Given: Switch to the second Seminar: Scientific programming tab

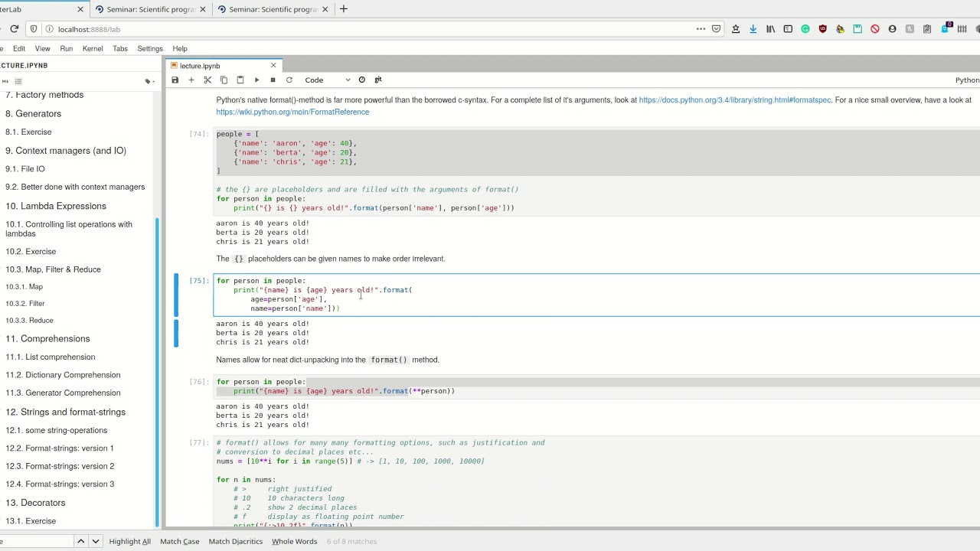Looking at the screenshot, I should 150,9.
